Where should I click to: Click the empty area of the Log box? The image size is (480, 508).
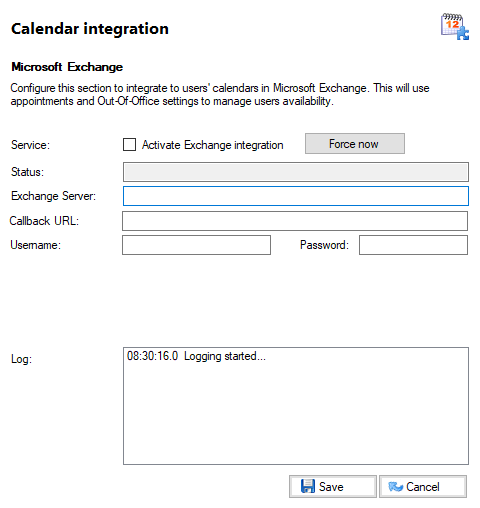click(296, 413)
